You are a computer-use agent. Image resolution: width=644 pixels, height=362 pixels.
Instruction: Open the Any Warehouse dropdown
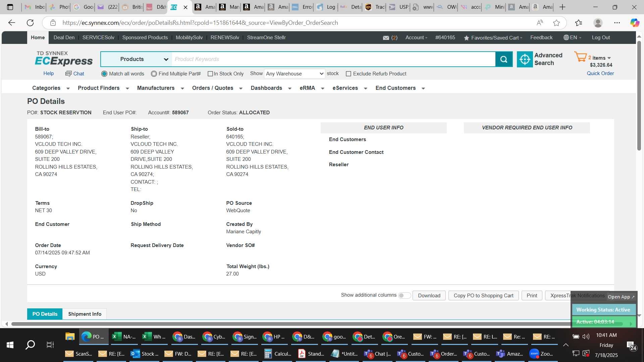[x=294, y=74]
